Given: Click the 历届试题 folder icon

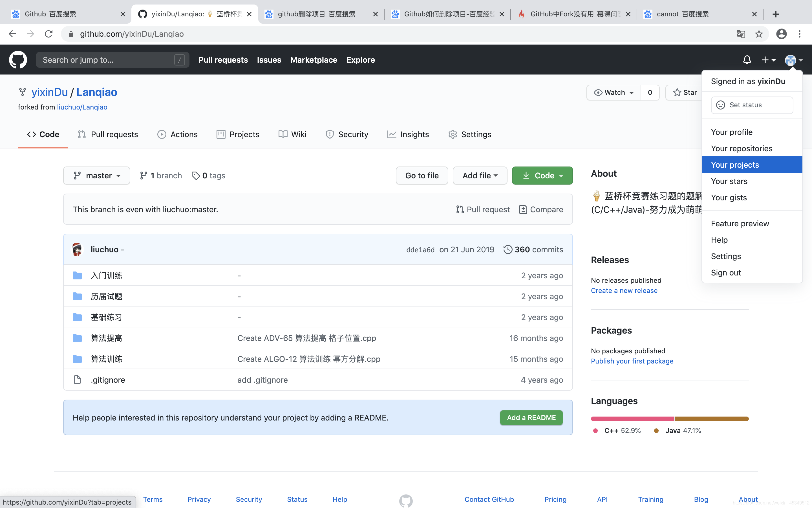Looking at the screenshot, I should point(77,296).
